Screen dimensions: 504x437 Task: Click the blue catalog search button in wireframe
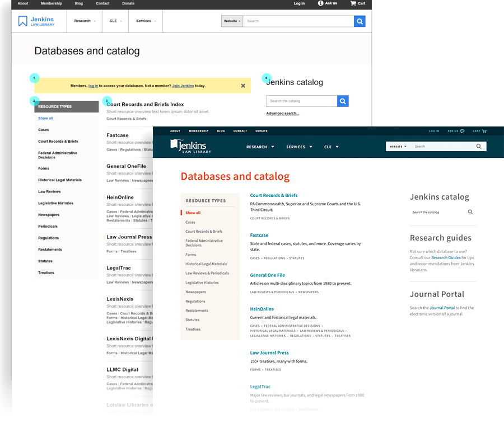pos(343,101)
